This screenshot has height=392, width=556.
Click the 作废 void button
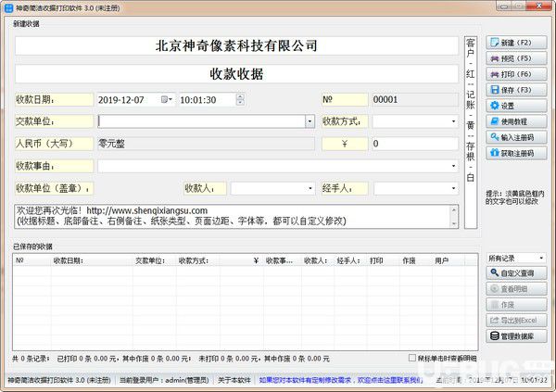click(516, 305)
